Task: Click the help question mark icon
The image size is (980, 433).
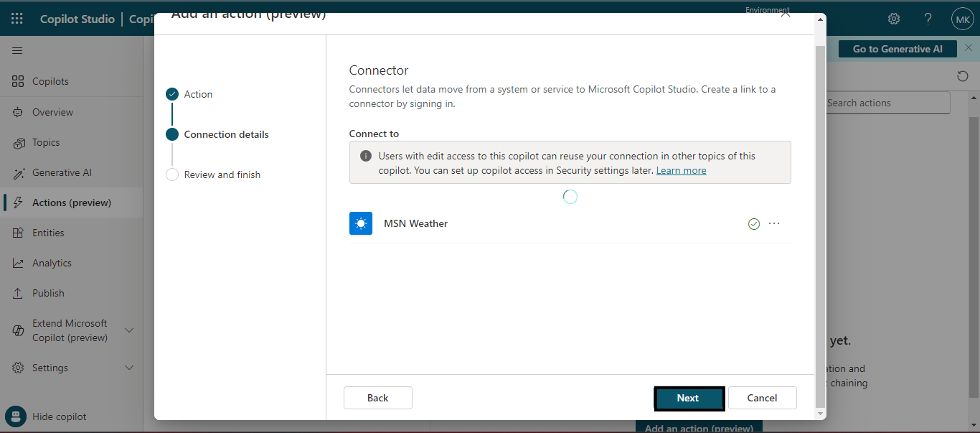Action: click(x=928, y=19)
